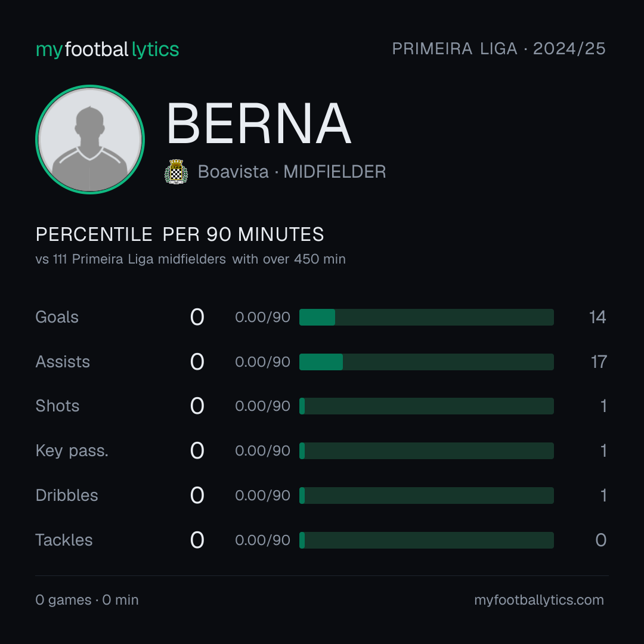Click the Assists percentile bar
This screenshot has height=644, width=644.
[x=426, y=362]
